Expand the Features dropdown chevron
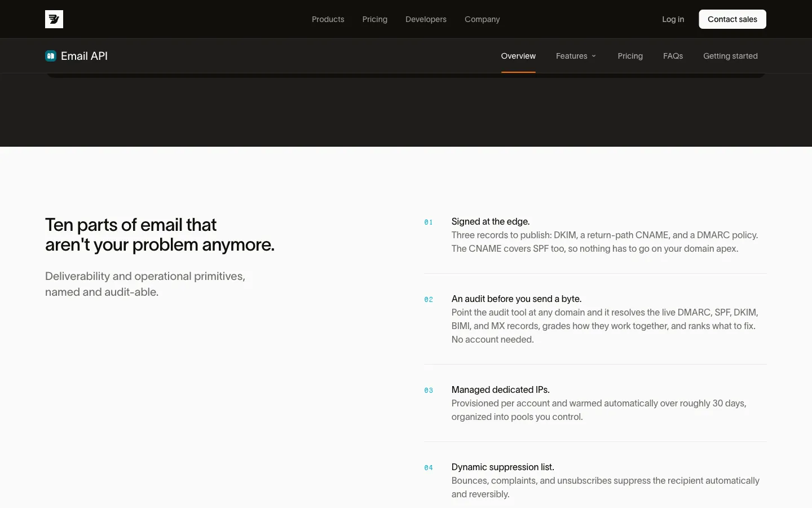812x508 pixels. click(594, 56)
